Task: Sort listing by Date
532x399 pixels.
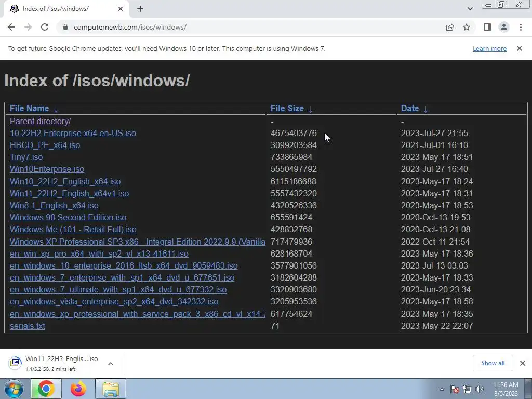Action: [410, 108]
